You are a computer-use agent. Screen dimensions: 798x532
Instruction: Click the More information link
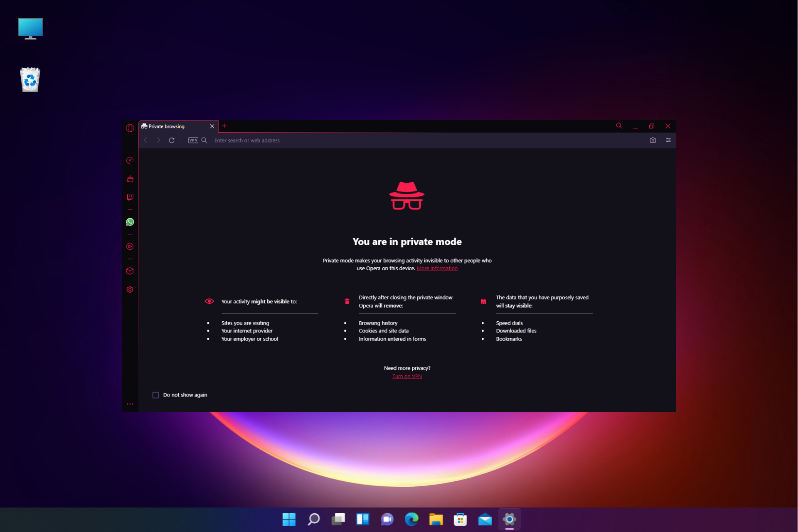(x=437, y=268)
